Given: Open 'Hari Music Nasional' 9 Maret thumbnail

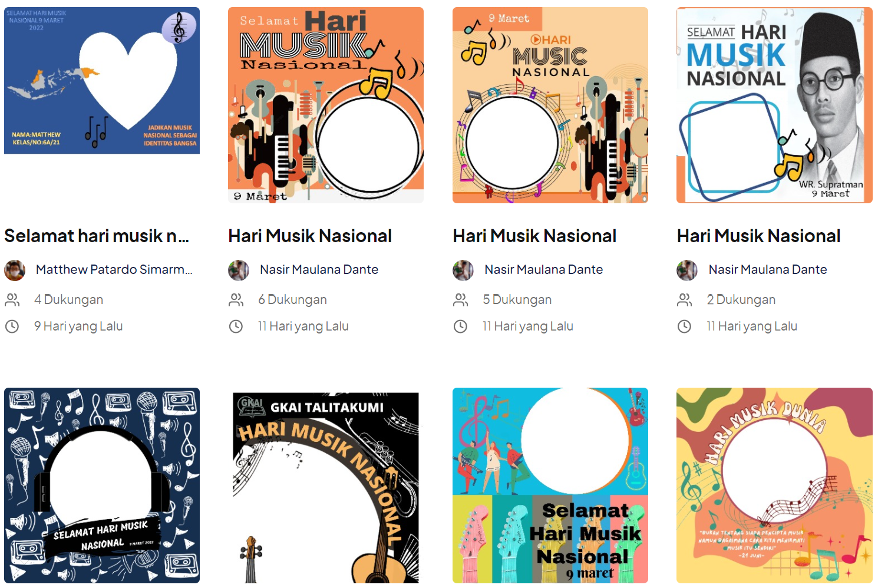Looking at the screenshot, I should 550,105.
